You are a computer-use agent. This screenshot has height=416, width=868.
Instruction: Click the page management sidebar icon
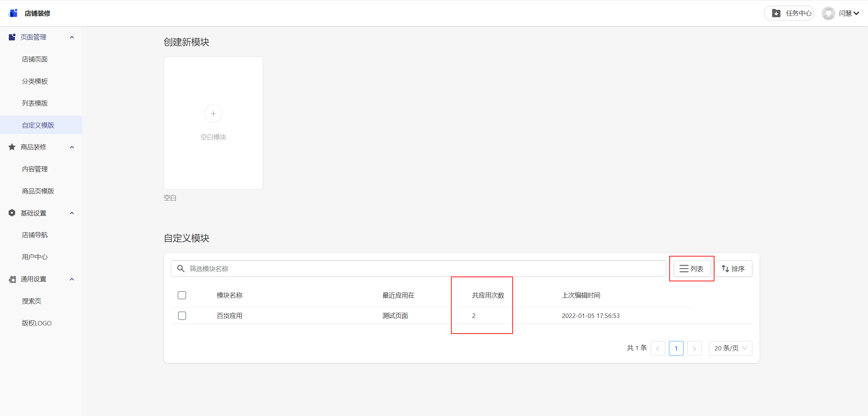click(x=12, y=37)
